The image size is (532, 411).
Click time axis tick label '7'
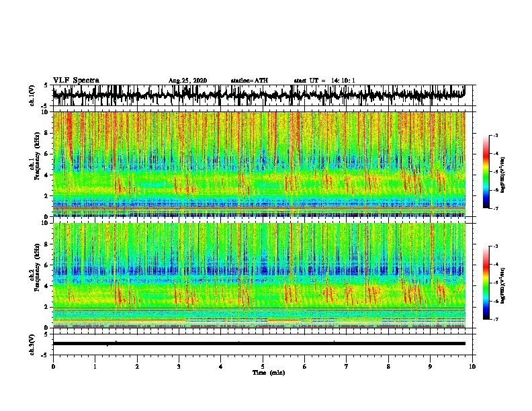pos(347,367)
